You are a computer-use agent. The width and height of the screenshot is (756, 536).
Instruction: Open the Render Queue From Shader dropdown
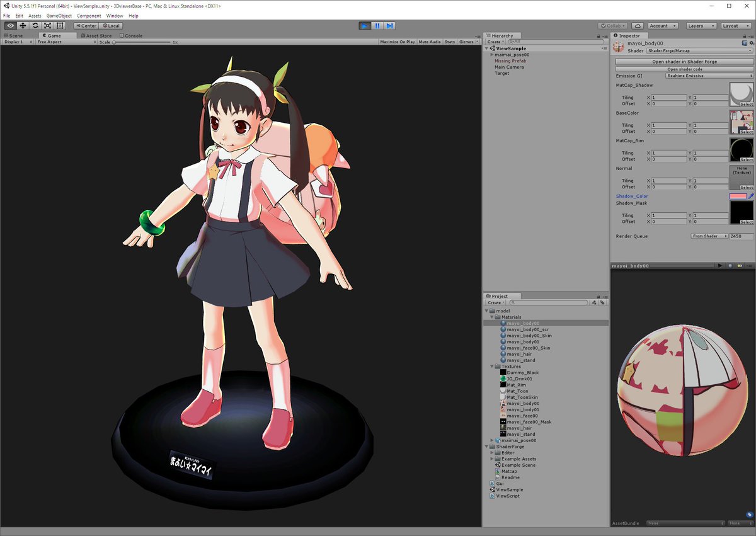[709, 236]
